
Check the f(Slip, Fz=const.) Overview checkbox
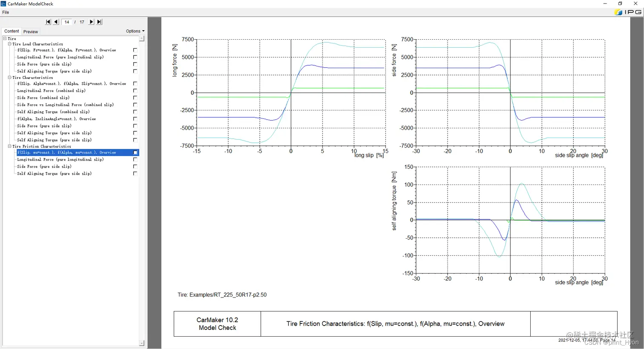click(135, 50)
